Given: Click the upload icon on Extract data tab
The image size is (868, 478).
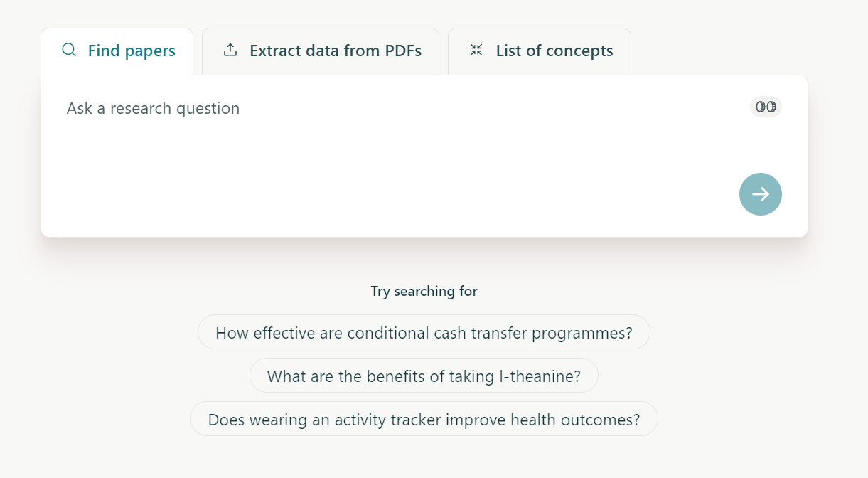Looking at the screenshot, I should click(x=230, y=50).
